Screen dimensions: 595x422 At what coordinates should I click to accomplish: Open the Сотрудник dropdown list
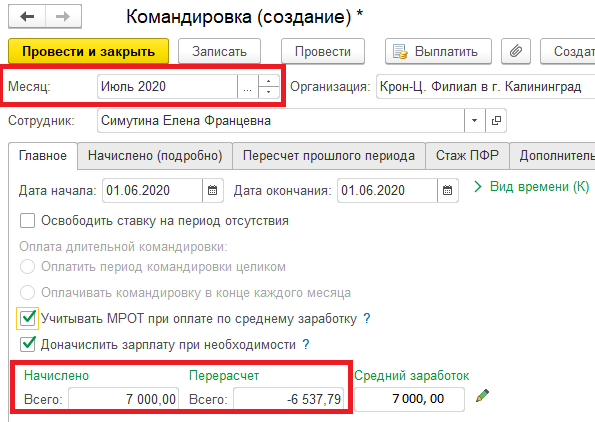(x=474, y=121)
